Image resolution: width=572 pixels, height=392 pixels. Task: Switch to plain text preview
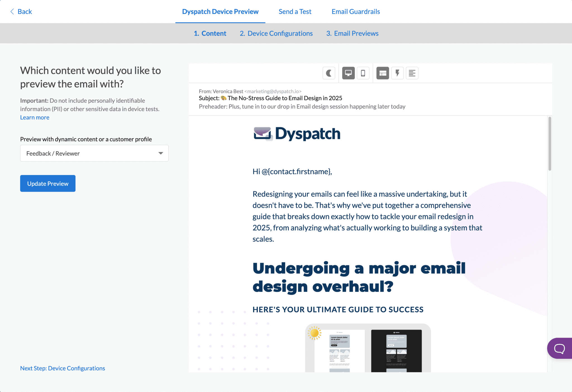click(x=412, y=73)
